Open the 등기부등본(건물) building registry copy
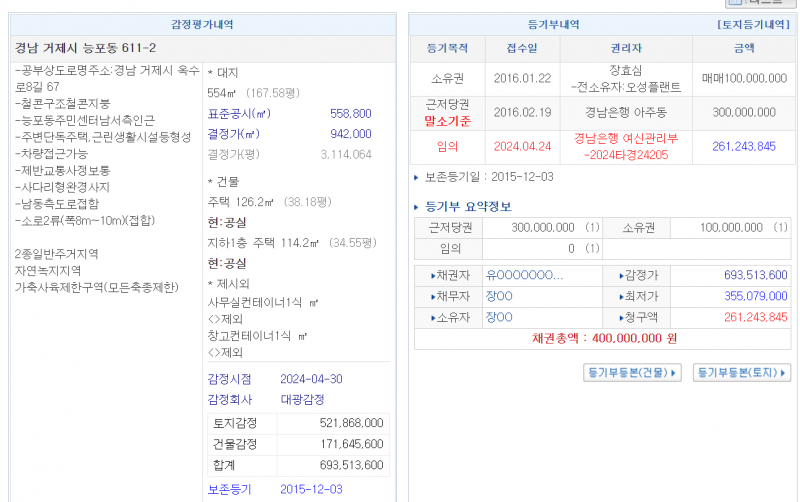The image size is (800, 502). (631, 373)
